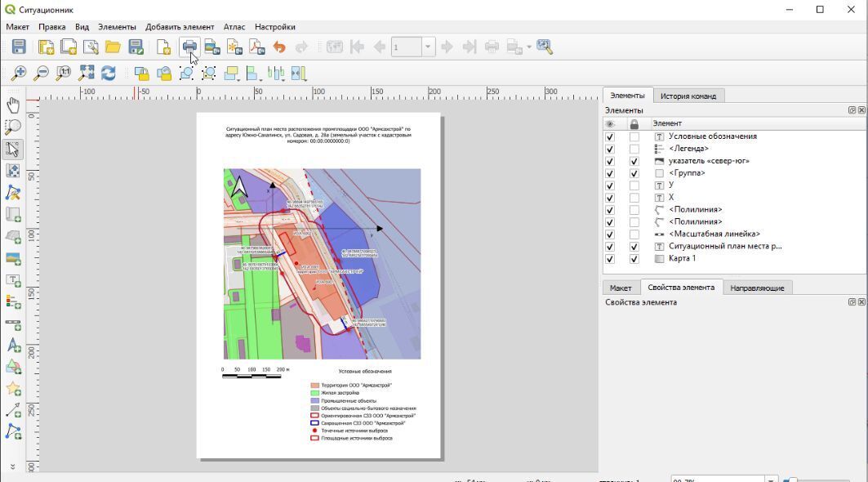Switch to the История команд tab
Screen dimensions: 868x482
pos(688,96)
